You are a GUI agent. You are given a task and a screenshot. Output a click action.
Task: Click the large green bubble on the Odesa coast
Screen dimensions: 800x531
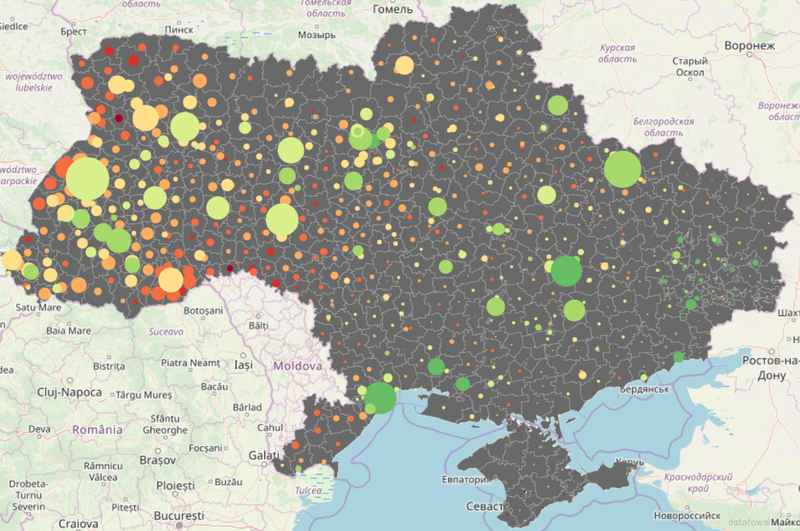click(380, 397)
